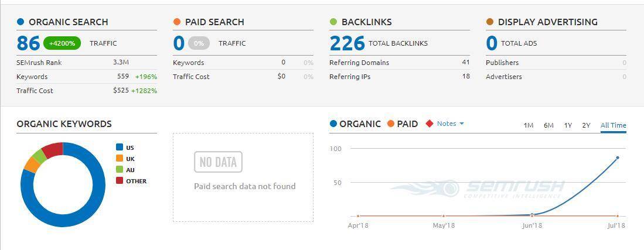This screenshot has width=644, height=250.
Task: Open the 226 total backlinks number link
Action: pos(347,43)
